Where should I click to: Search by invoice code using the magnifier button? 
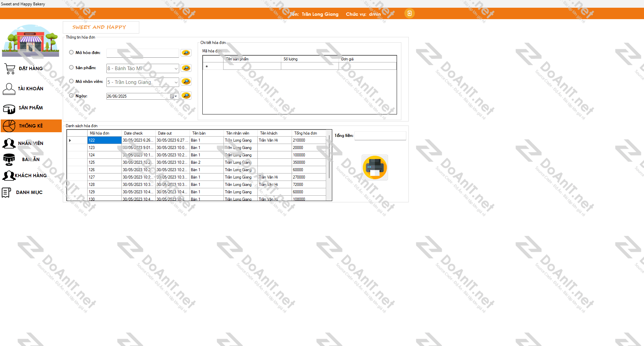[186, 53]
